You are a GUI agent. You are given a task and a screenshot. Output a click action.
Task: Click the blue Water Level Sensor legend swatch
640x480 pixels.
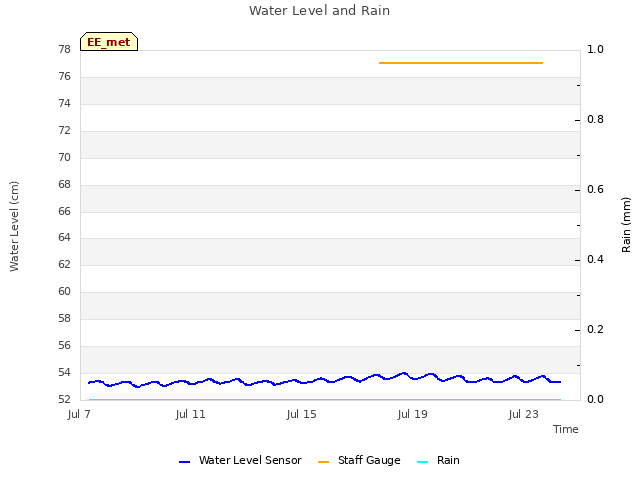(184, 462)
